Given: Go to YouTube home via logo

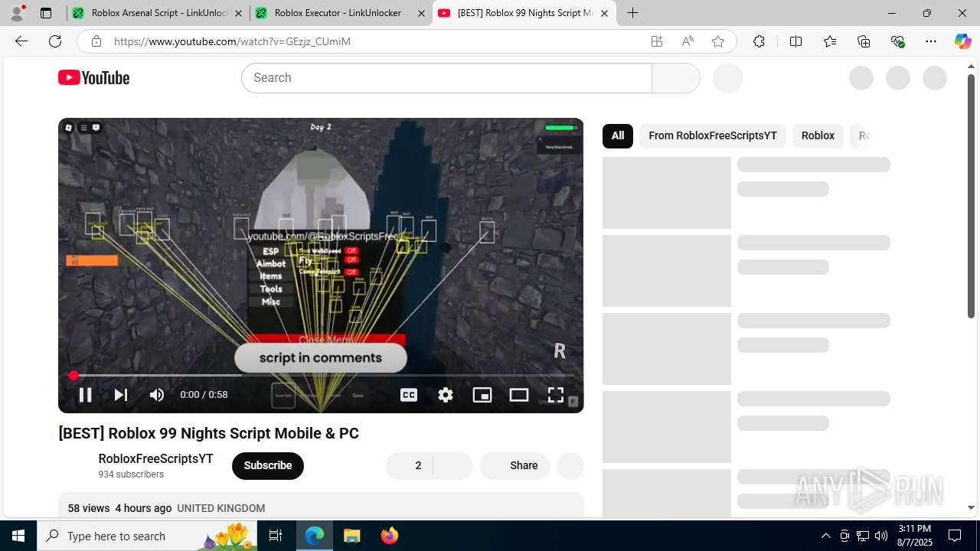Looking at the screenshot, I should (x=94, y=78).
